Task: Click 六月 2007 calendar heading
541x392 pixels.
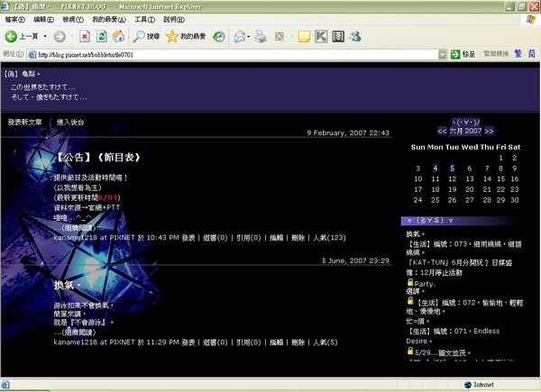Action: point(465,131)
